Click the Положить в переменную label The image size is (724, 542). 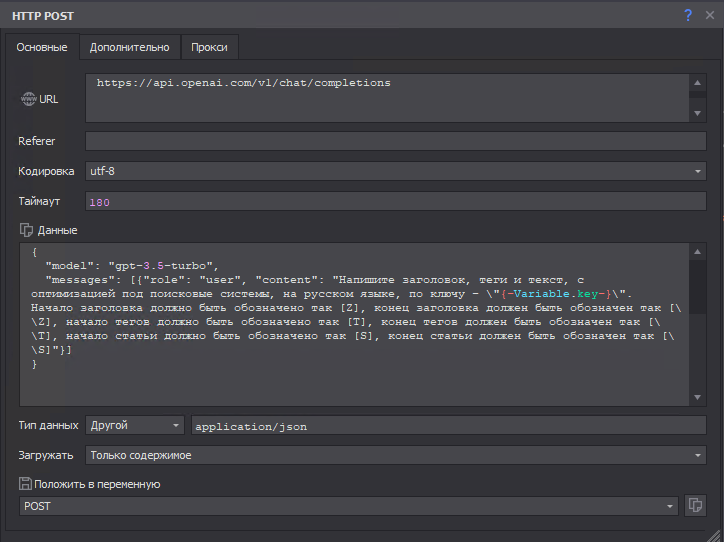click(97, 484)
